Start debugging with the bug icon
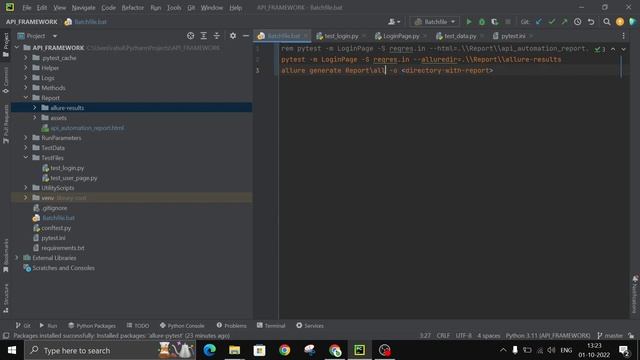 pos(482,22)
